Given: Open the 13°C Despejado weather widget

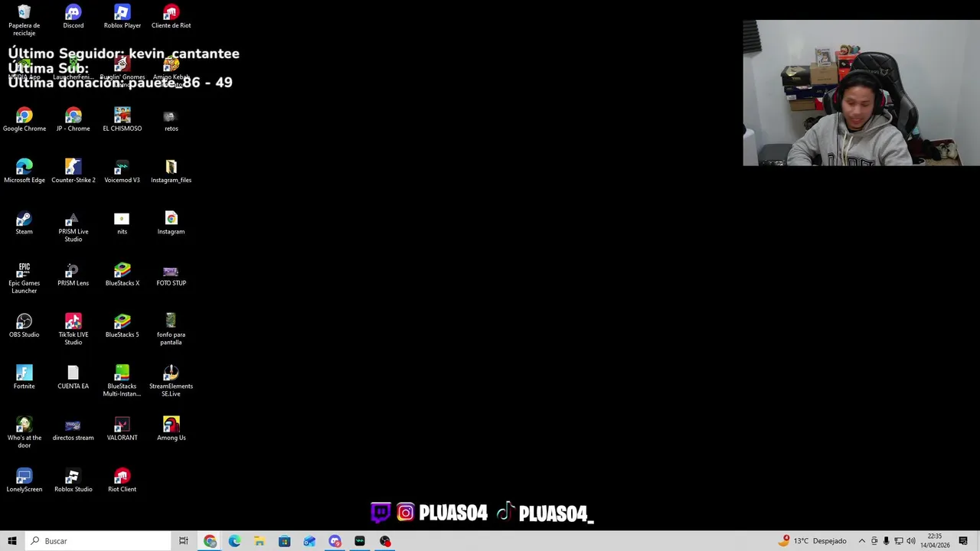Looking at the screenshot, I should click(x=812, y=541).
